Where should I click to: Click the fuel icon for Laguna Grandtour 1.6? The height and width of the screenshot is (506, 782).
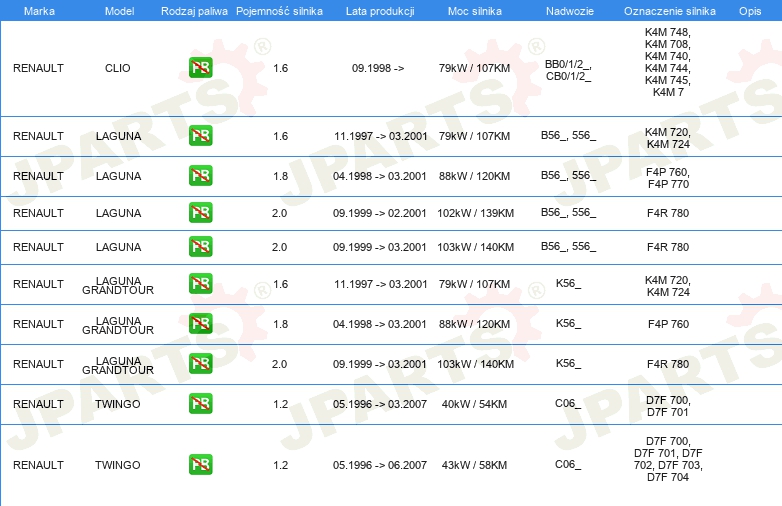click(200, 284)
